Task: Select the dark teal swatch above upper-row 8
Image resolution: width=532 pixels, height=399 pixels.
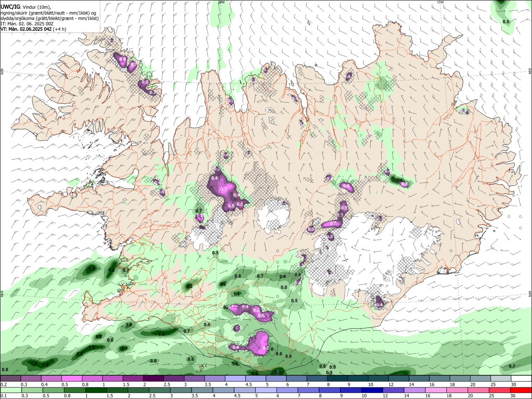Action: click(337, 379)
